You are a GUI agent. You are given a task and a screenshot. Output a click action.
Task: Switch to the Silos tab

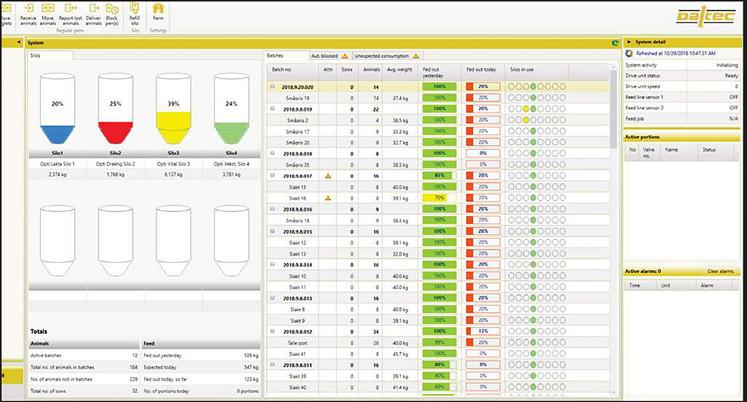tap(50, 56)
